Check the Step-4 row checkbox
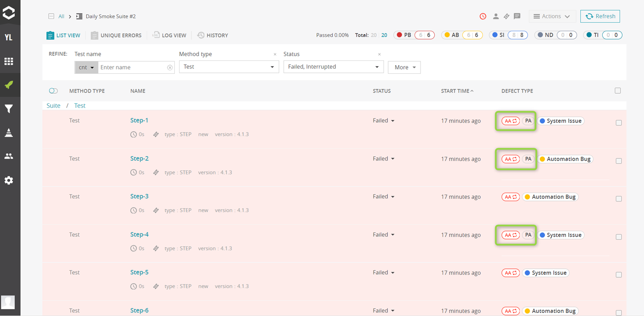 tap(618, 237)
